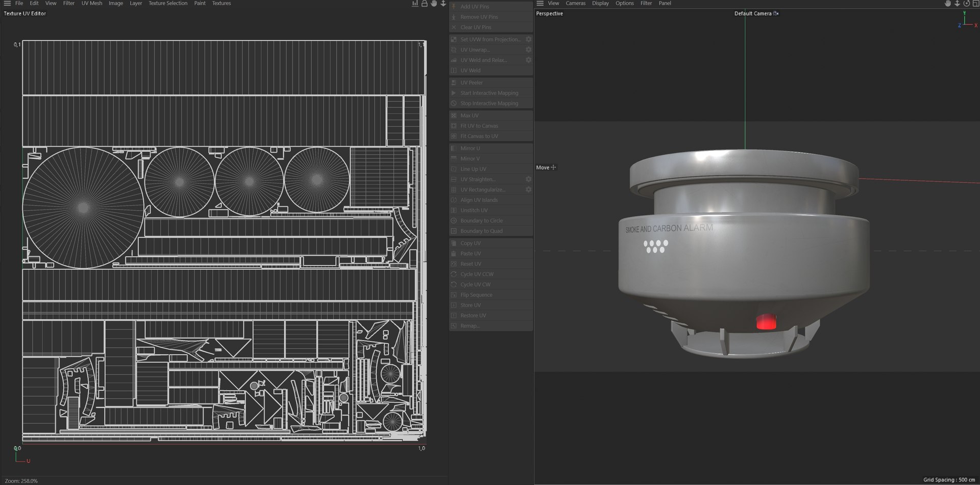
Task: Click the UV editor histogram icon
Action: (x=415, y=4)
